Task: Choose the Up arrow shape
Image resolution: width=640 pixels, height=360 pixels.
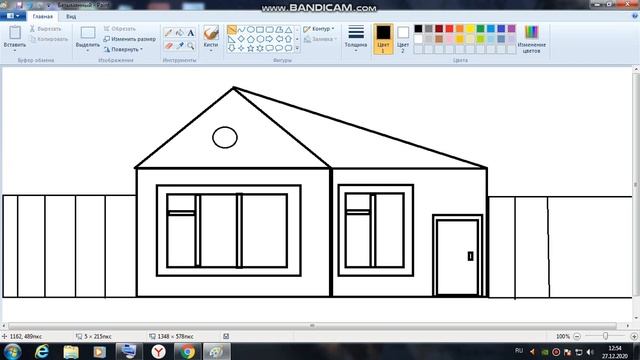Action: pos(288,39)
